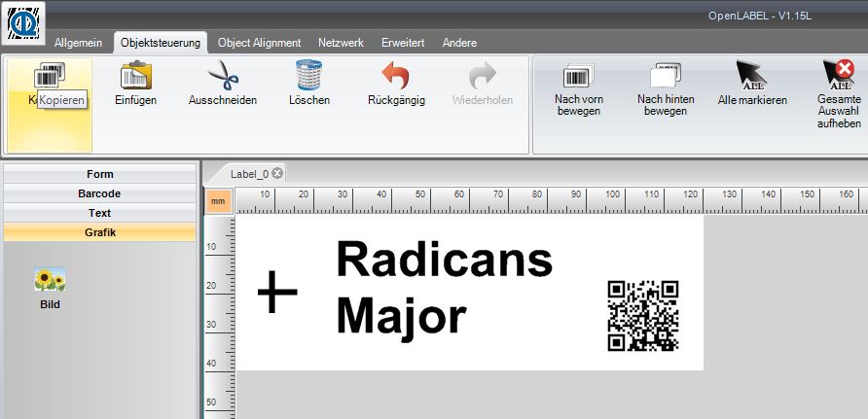
Task: Open the OpenLABEL application logo menu
Action: coord(23,23)
